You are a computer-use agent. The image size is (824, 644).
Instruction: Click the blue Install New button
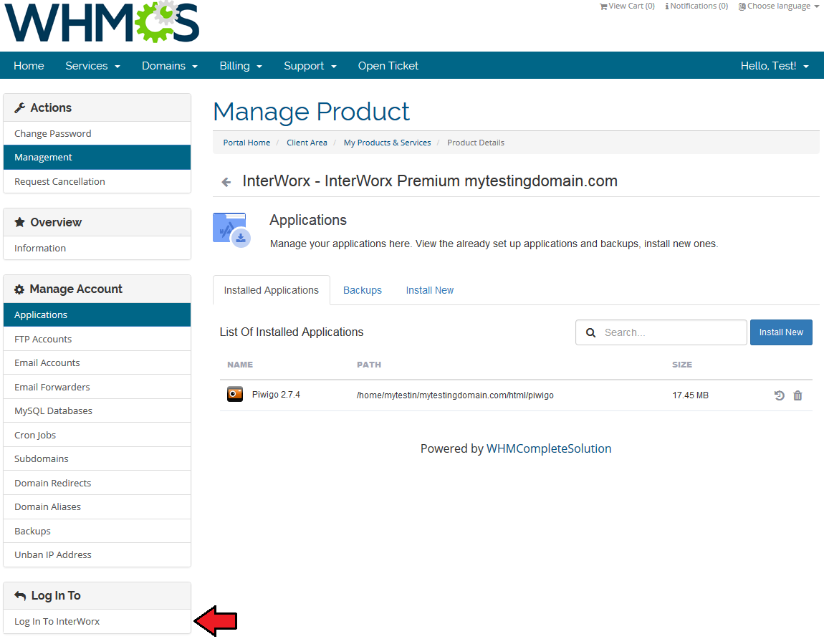click(x=781, y=332)
